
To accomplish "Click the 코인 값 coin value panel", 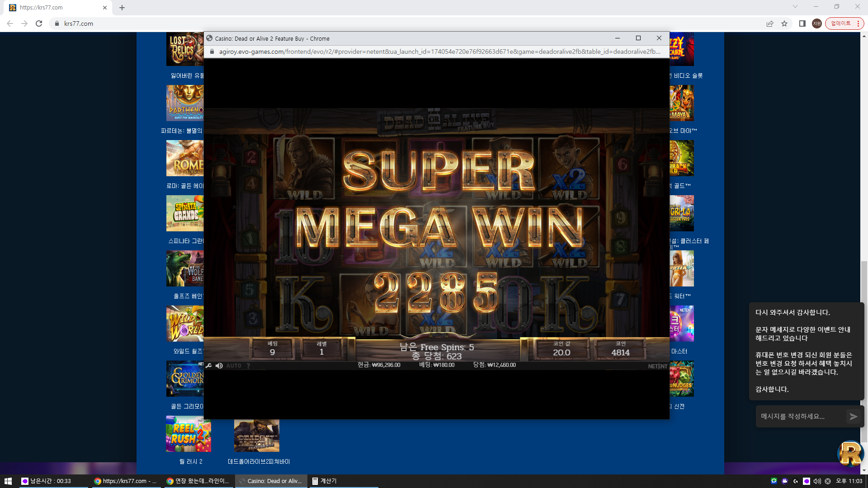I will pos(561,348).
